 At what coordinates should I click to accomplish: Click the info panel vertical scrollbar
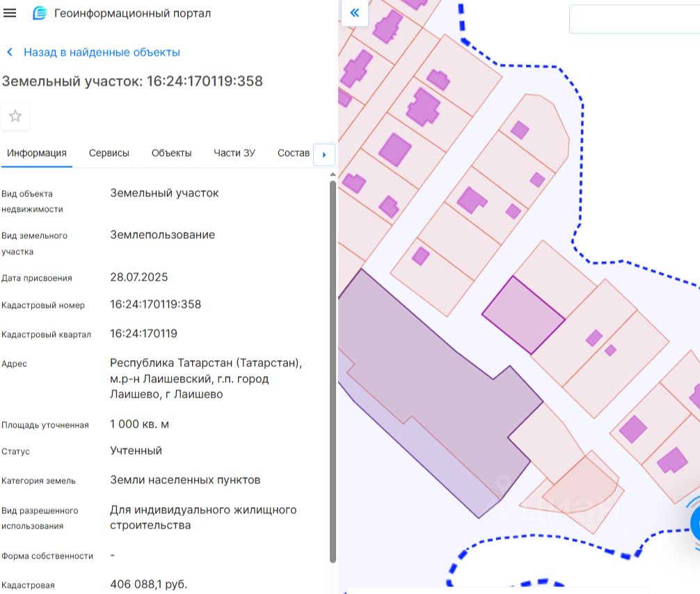coord(333,371)
